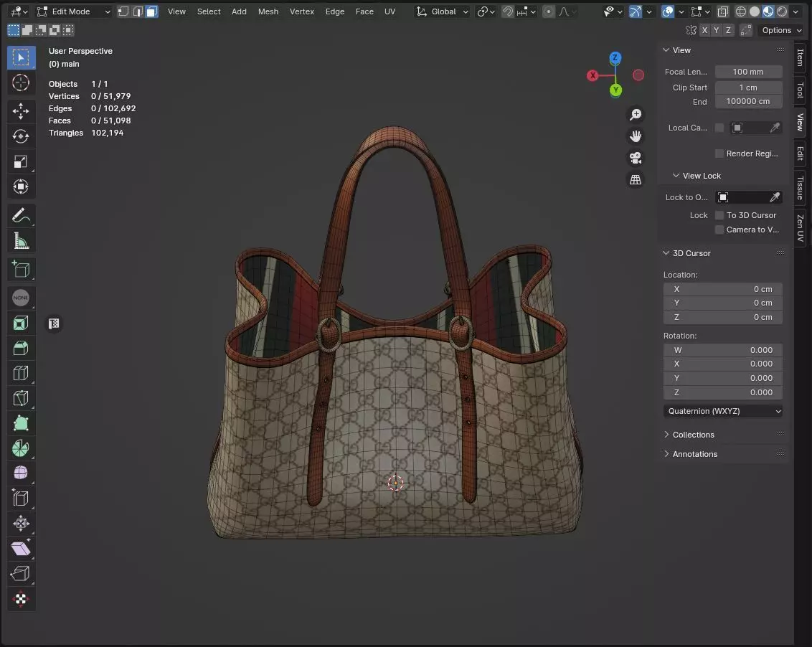The image size is (812, 647).
Task: Select the Select Box tool
Action: (x=21, y=57)
